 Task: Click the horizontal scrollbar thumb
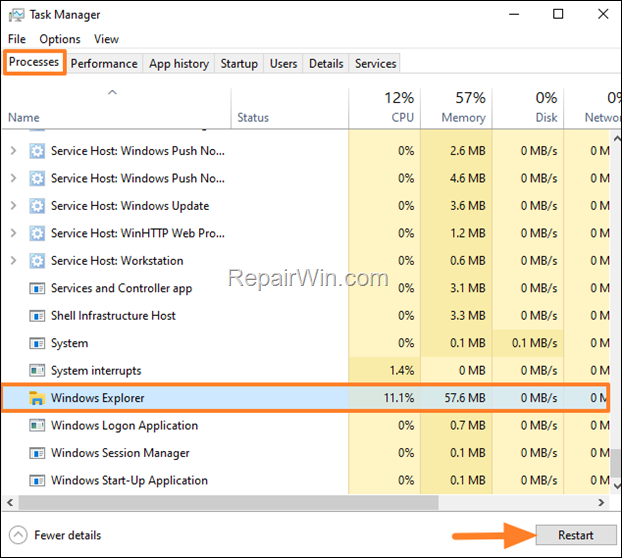click(228, 502)
